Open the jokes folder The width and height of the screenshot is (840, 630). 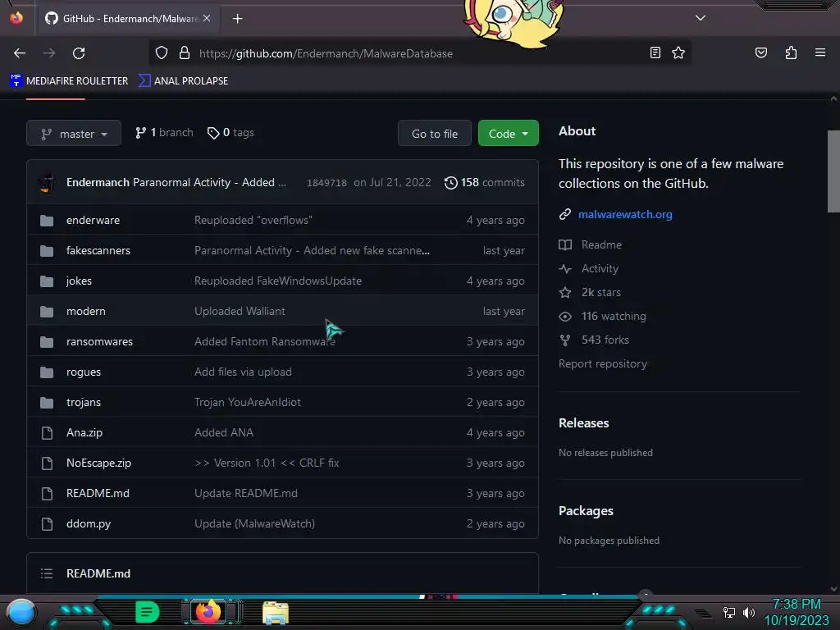coord(79,281)
